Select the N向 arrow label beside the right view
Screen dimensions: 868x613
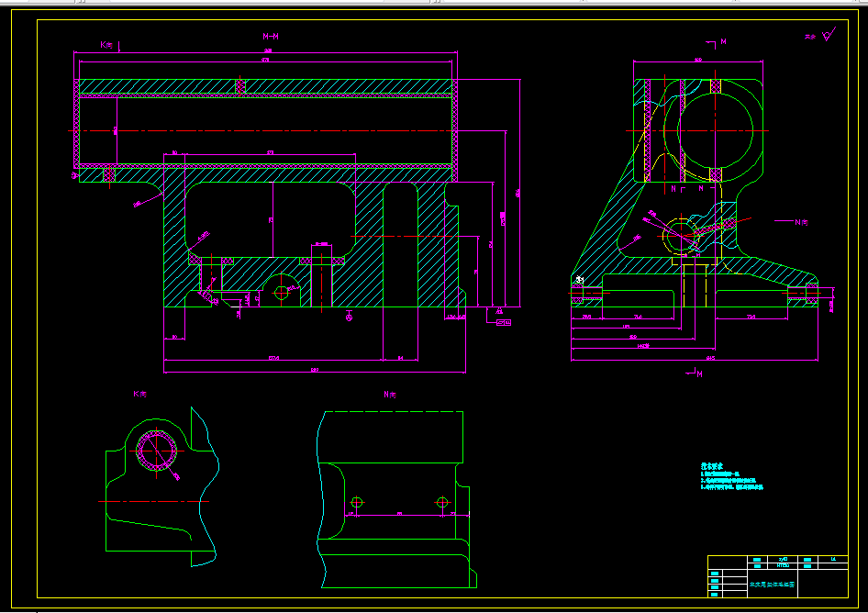pyautogui.click(x=801, y=223)
